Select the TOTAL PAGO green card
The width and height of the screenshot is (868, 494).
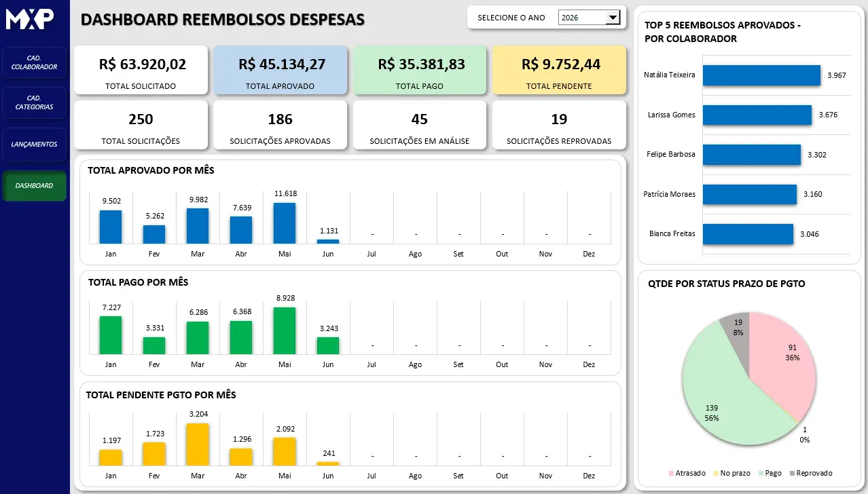pyautogui.click(x=420, y=70)
